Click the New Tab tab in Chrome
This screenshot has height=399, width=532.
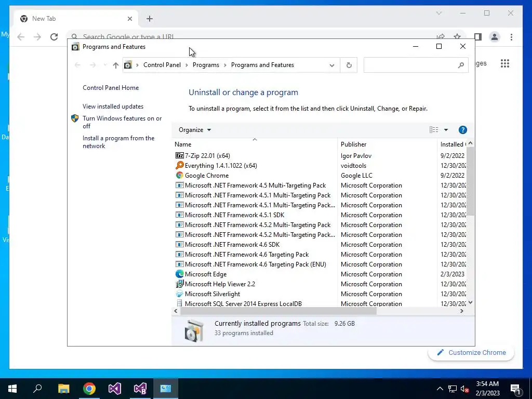(x=76, y=19)
